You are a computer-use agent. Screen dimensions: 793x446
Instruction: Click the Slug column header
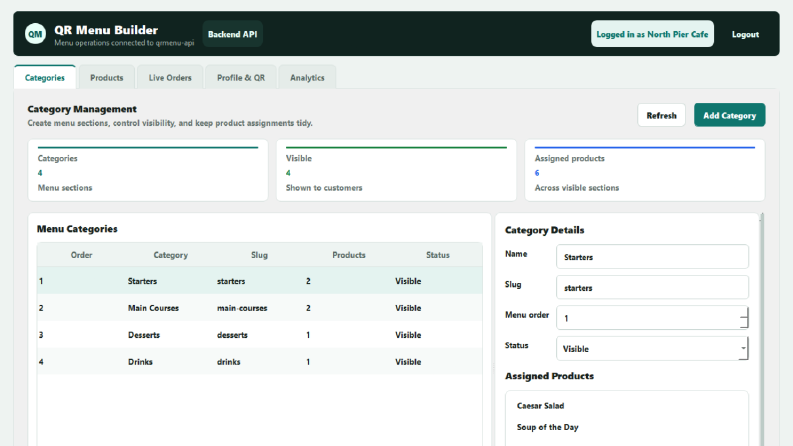259,255
